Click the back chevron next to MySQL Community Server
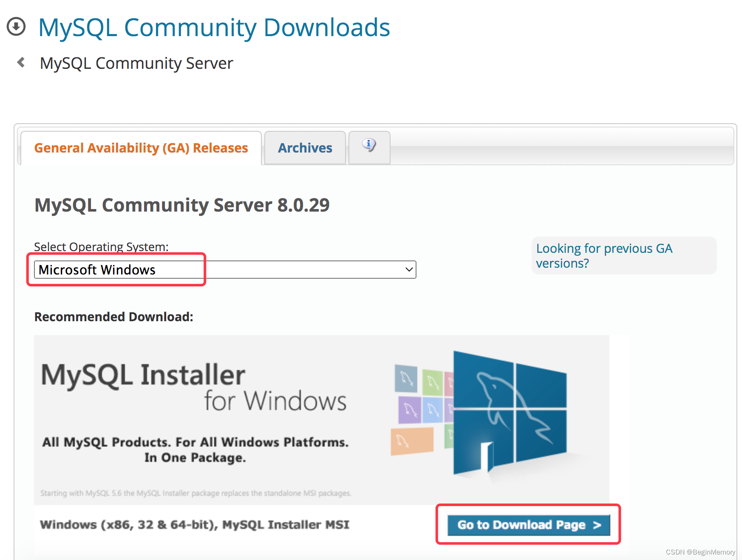742x560 pixels. (x=21, y=62)
